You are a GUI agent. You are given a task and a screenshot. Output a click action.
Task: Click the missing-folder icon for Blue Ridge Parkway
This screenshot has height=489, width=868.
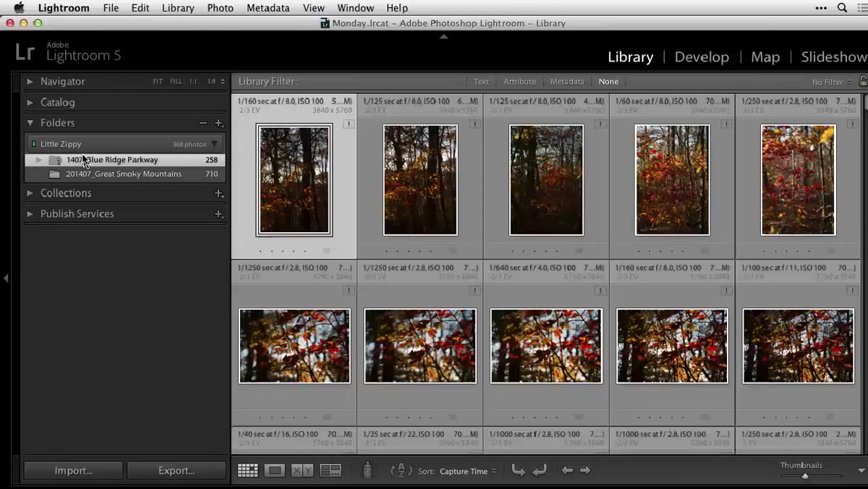[55, 160]
